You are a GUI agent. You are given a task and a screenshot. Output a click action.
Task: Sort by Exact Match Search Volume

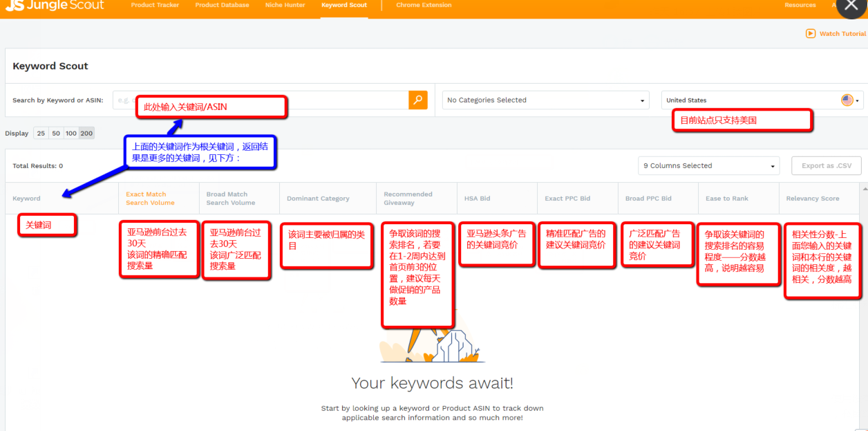pos(150,199)
